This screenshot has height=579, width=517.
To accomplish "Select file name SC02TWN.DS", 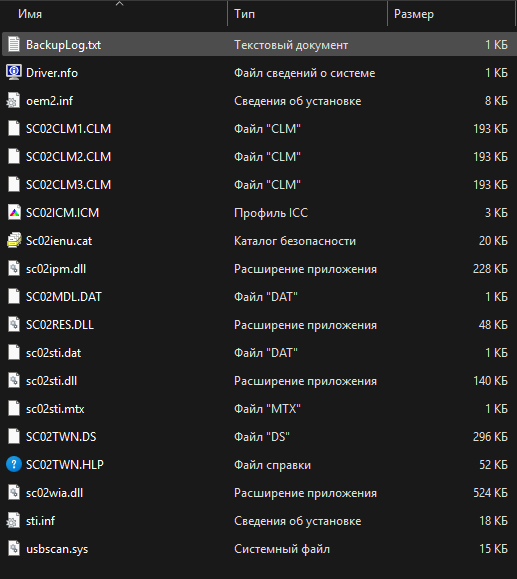I will pyautogui.click(x=61, y=436).
